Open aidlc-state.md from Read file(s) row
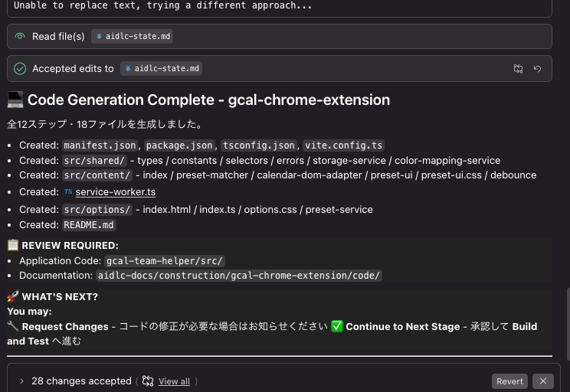570x392 pixels. tap(138, 37)
